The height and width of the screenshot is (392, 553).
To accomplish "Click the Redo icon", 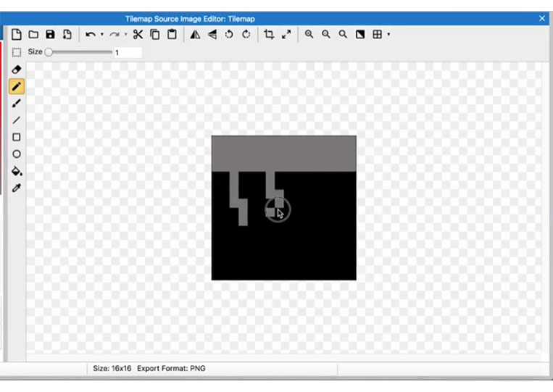I will tap(115, 34).
